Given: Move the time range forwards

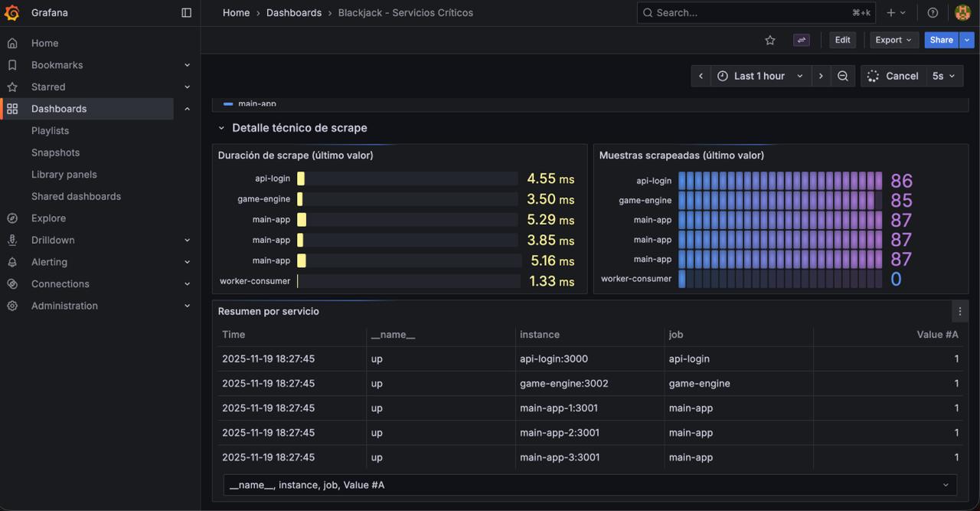Looking at the screenshot, I should point(821,76).
